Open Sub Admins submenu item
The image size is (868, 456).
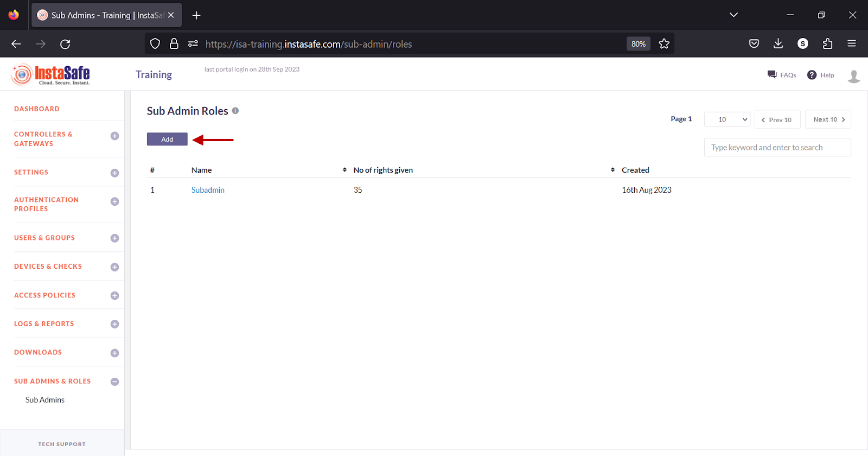pos(45,400)
